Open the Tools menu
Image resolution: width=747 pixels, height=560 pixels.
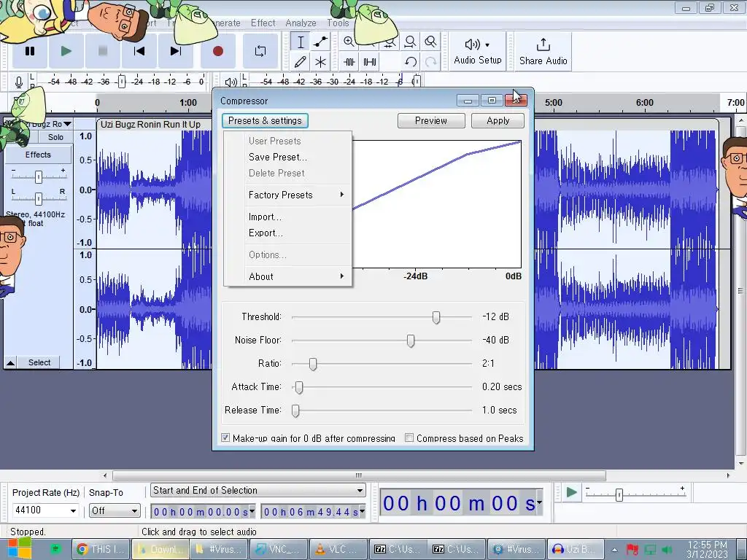tap(338, 23)
